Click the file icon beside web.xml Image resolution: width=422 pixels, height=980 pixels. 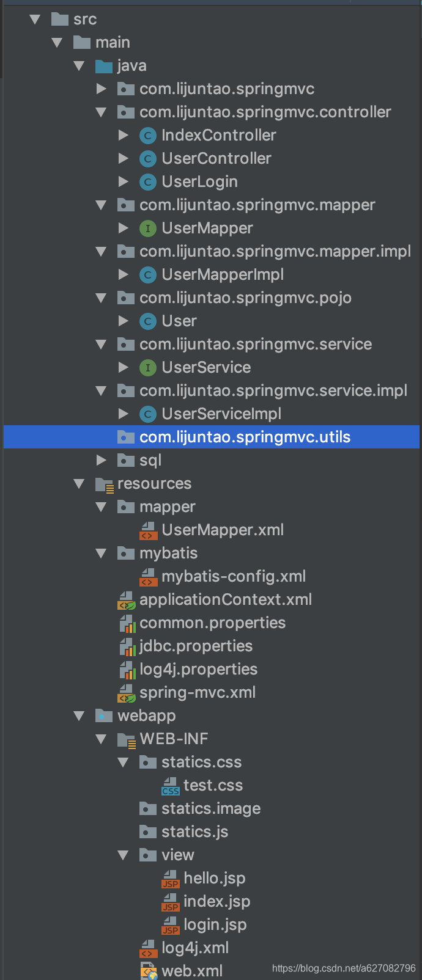tap(147, 970)
